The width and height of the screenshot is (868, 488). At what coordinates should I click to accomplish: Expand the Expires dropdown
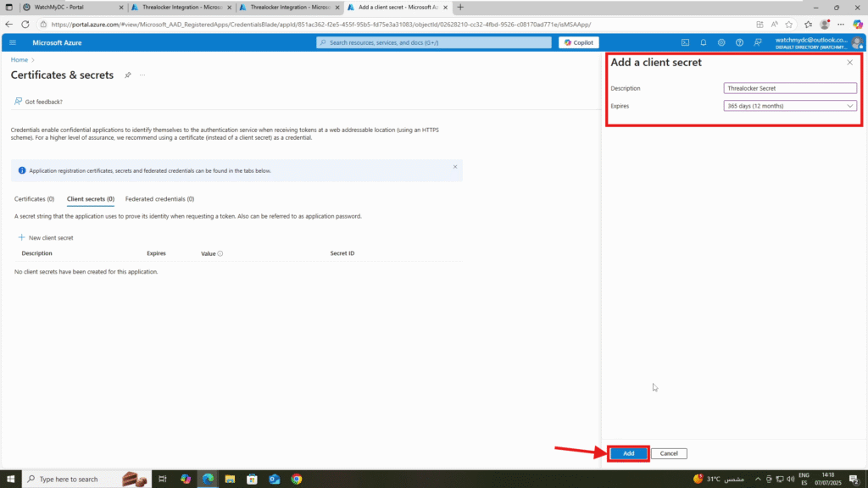click(790, 106)
